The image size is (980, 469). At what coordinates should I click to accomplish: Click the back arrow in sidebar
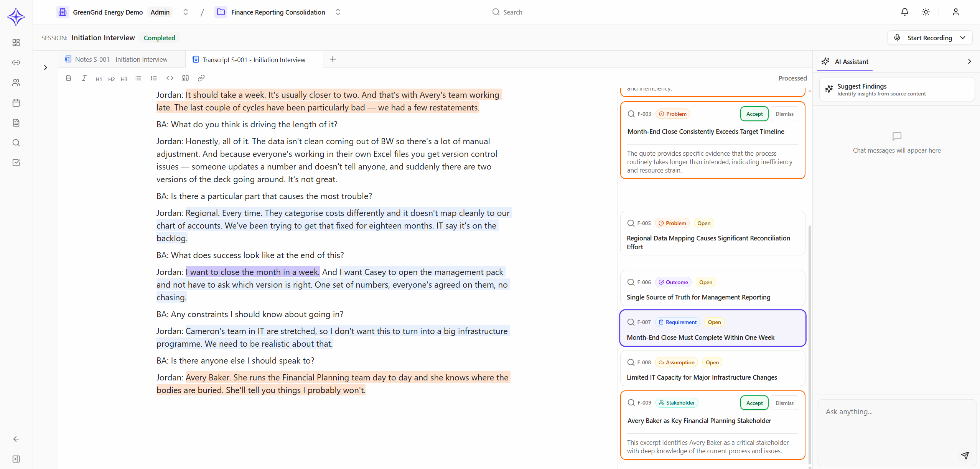click(16, 439)
